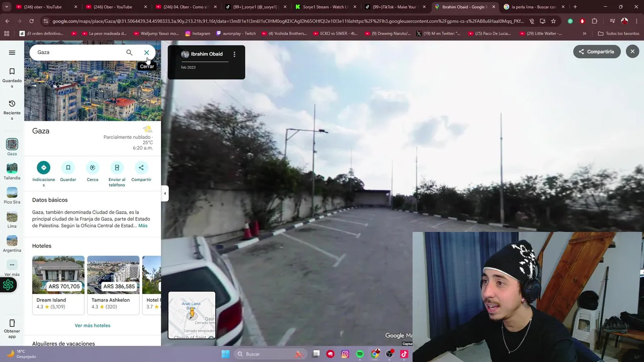Expand Ver más recent places
Image resolution: width=644 pixels, height=362 pixels.
click(12, 268)
